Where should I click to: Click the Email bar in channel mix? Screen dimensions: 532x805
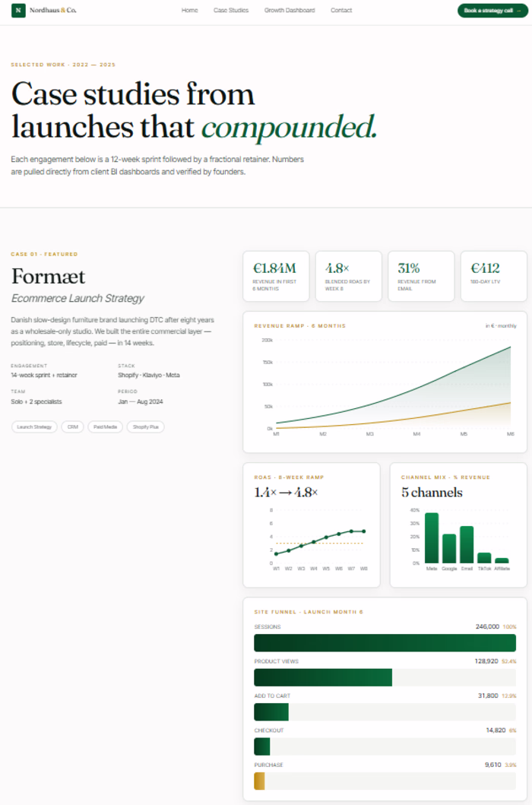pyautogui.click(x=467, y=545)
